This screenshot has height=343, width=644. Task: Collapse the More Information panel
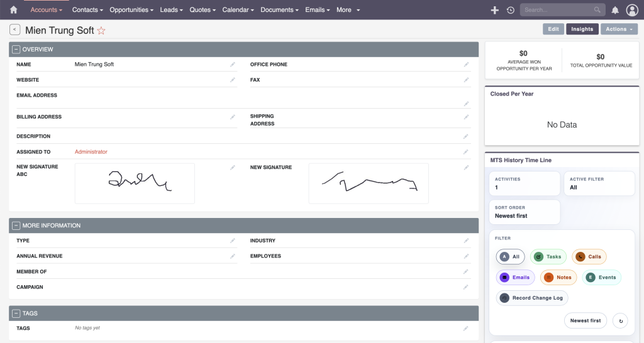point(16,226)
